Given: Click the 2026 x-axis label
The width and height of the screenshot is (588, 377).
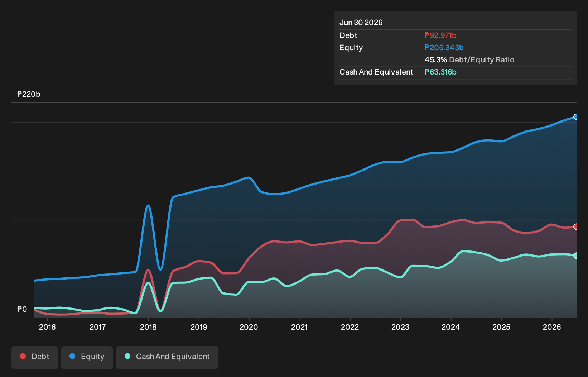Looking at the screenshot, I should [552, 327].
